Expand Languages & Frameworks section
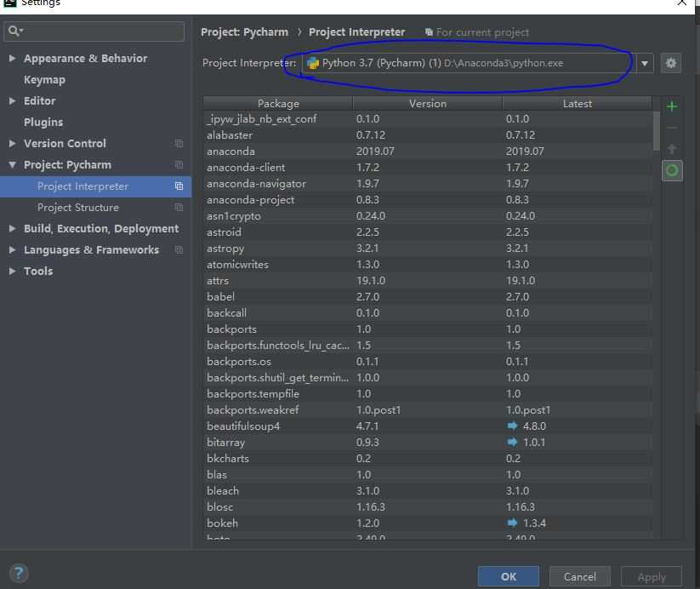This screenshot has width=700, height=589. tap(12, 249)
